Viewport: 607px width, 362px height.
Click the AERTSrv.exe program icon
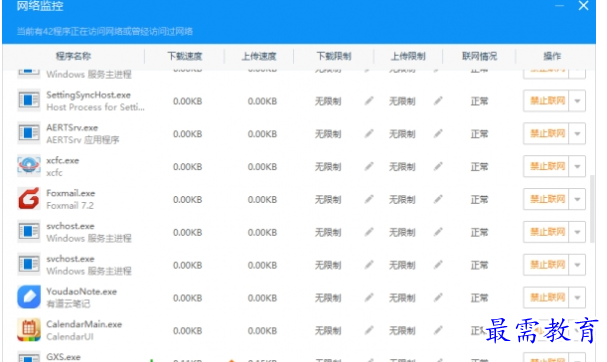tap(29, 133)
